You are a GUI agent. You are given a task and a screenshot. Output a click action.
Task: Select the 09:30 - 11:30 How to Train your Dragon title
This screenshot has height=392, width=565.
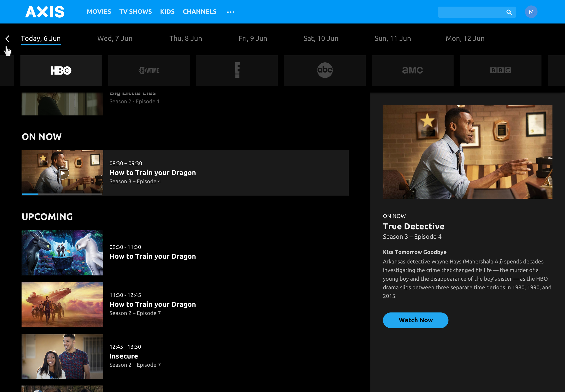coord(153,257)
